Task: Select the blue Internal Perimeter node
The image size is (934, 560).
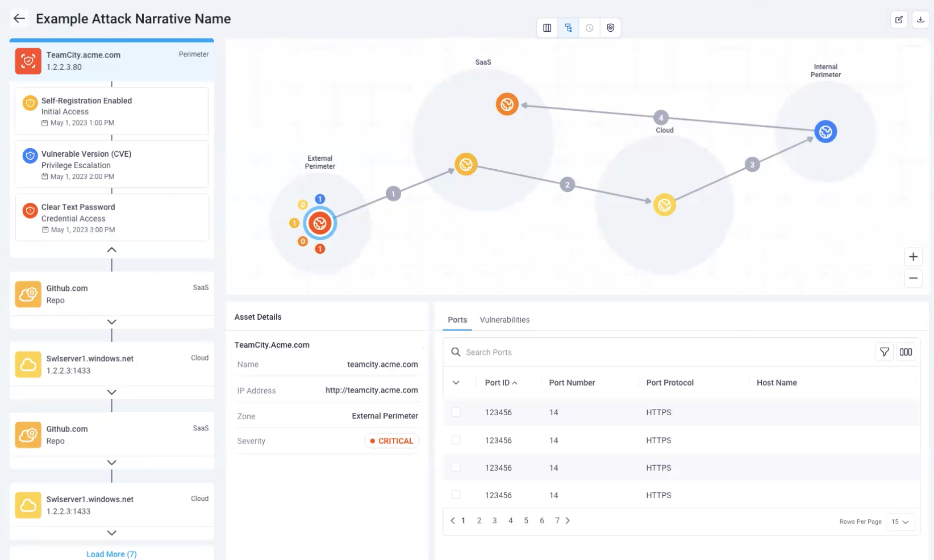Action: 825,132
